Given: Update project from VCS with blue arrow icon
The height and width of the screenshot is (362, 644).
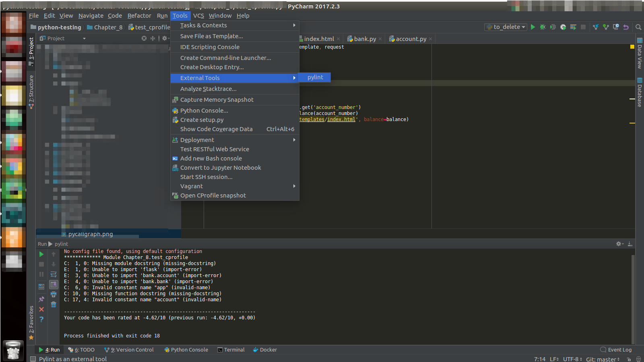Looking at the screenshot, I should 596,27.
